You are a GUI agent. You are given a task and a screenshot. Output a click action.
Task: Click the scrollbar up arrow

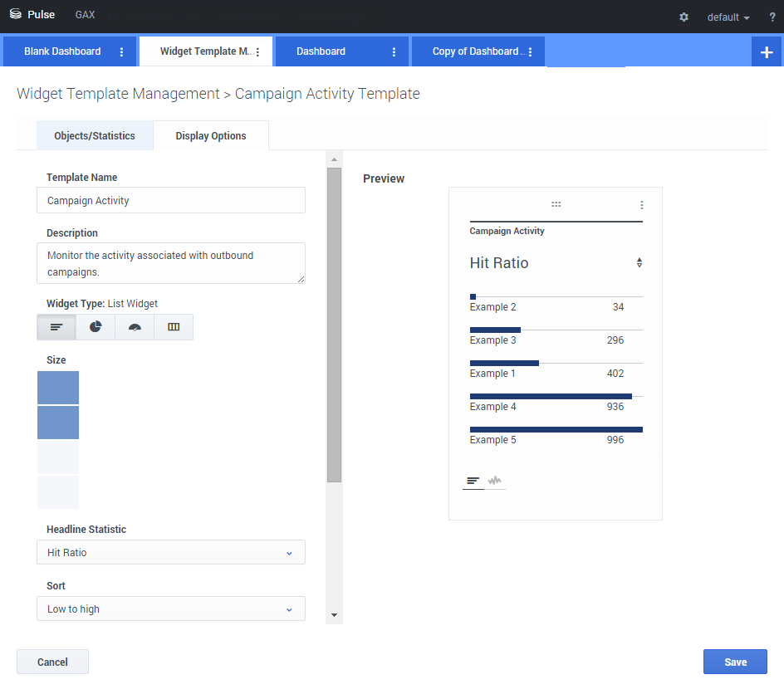click(334, 160)
